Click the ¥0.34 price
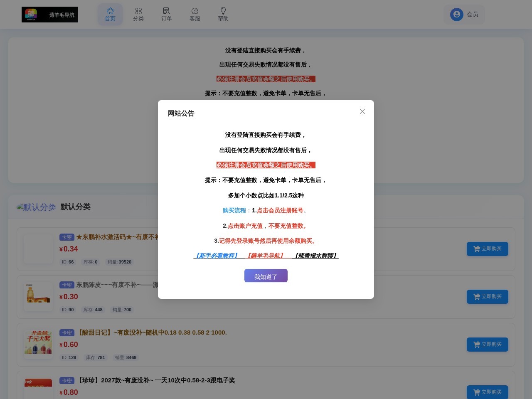This screenshot has width=532, height=399. [x=69, y=249]
